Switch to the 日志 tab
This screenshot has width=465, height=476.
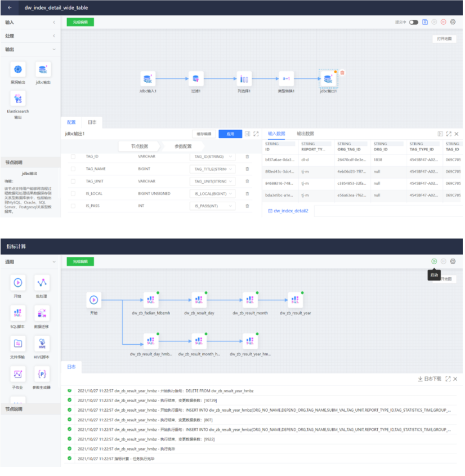coord(91,122)
